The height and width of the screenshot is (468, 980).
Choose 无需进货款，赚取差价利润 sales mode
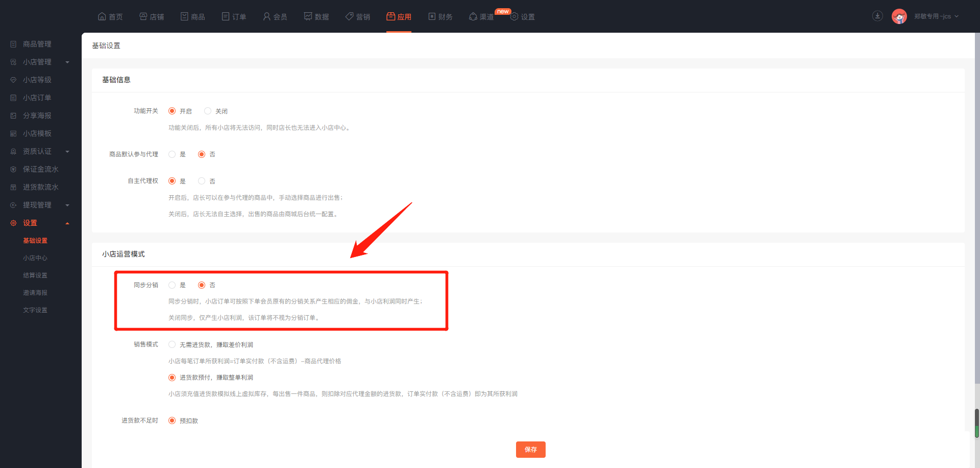172,345
